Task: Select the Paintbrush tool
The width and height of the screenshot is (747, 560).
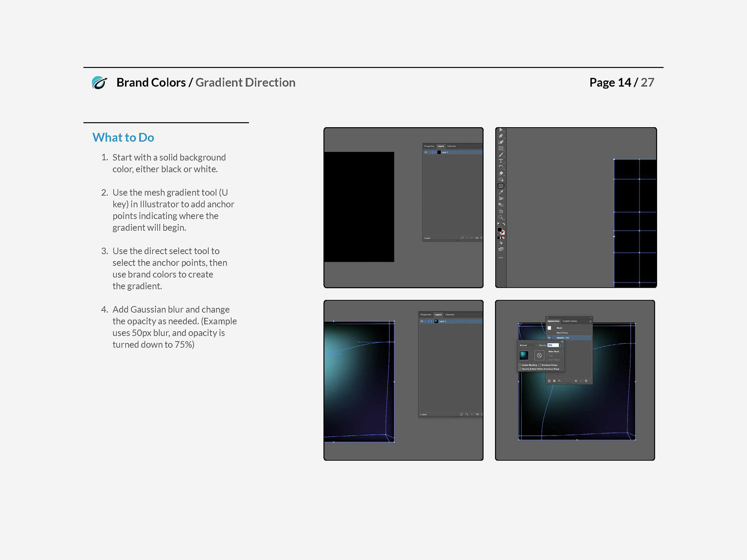Action: pos(501,155)
